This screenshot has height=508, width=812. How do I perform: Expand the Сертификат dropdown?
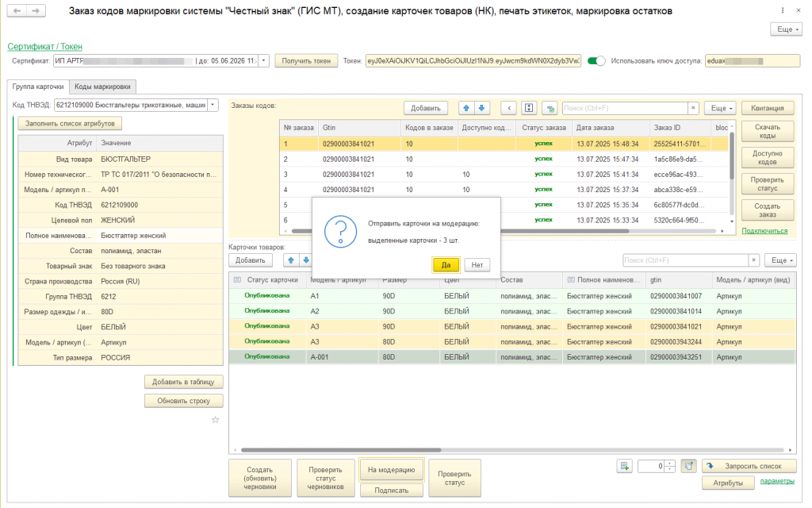(x=264, y=60)
